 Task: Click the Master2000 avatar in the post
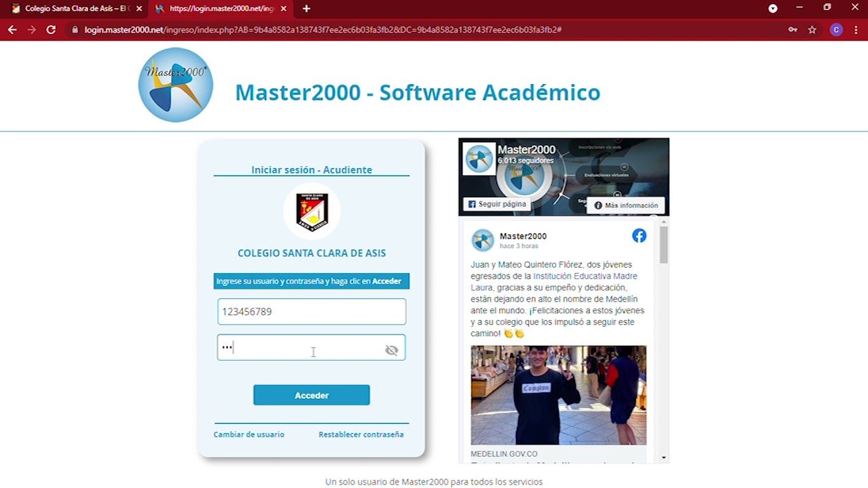[x=483, y=240]
